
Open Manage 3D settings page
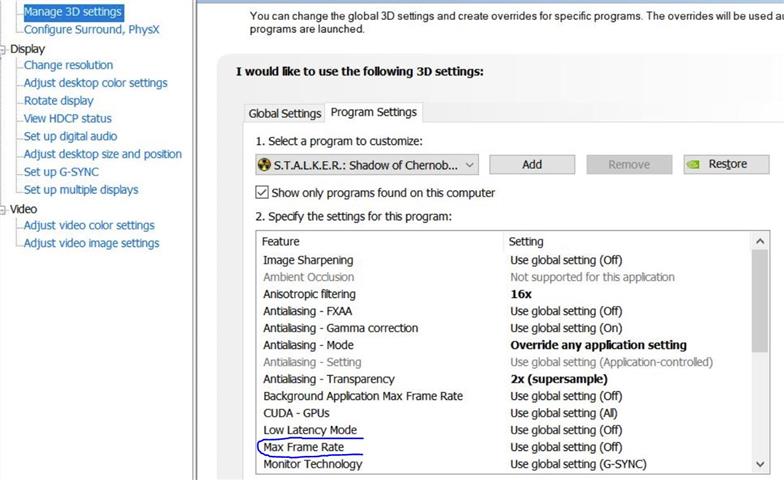[73, 12]
